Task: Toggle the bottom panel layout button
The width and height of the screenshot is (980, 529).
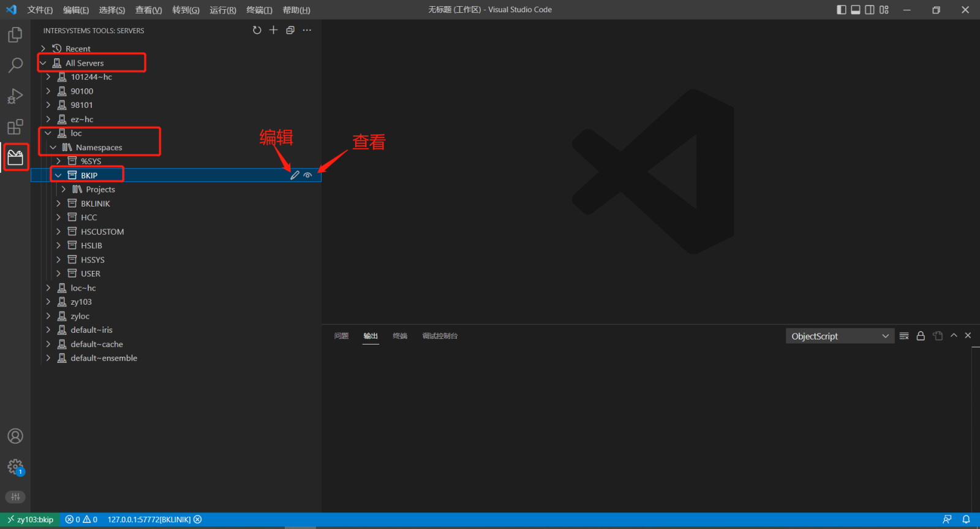Action: pyautogui.click(x=856, y=10)
